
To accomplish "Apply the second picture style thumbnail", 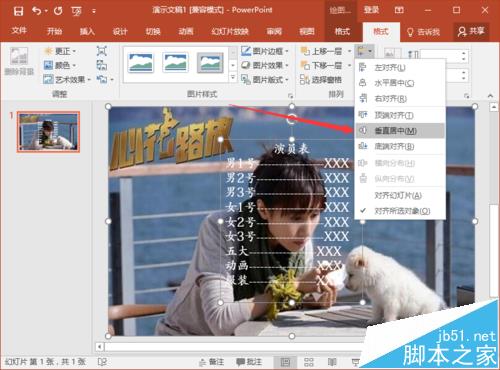I will pyautogui.click(x=175, y=63).
